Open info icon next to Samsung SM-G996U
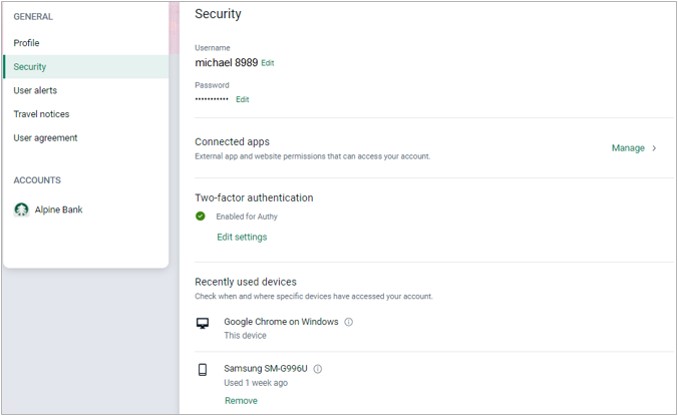678x416 pixels. [317, 369]
